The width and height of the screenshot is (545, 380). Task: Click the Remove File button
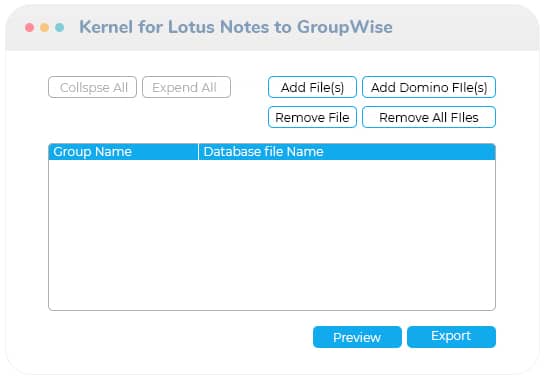(312, 117)
